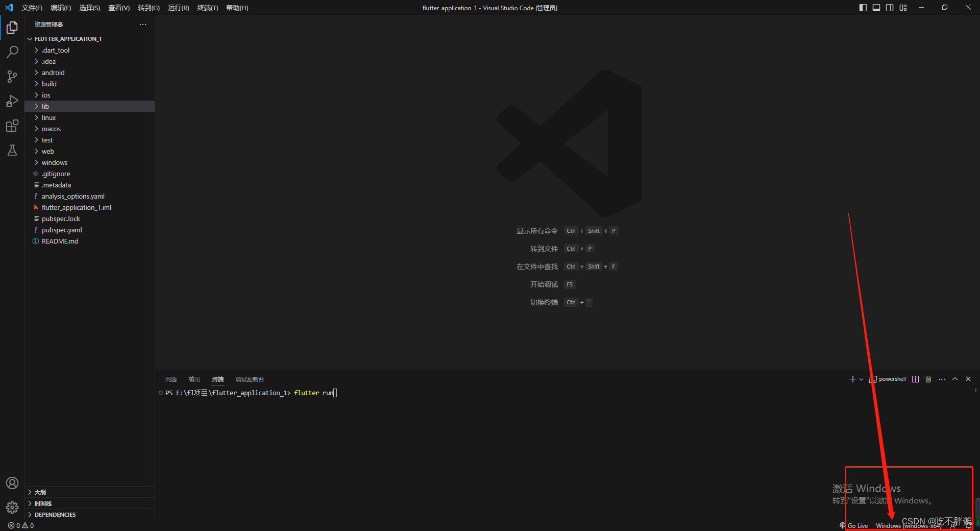This screenshot has height=531, width=980.
Task: Expand the .idea folder
Action: click(89, 61)
